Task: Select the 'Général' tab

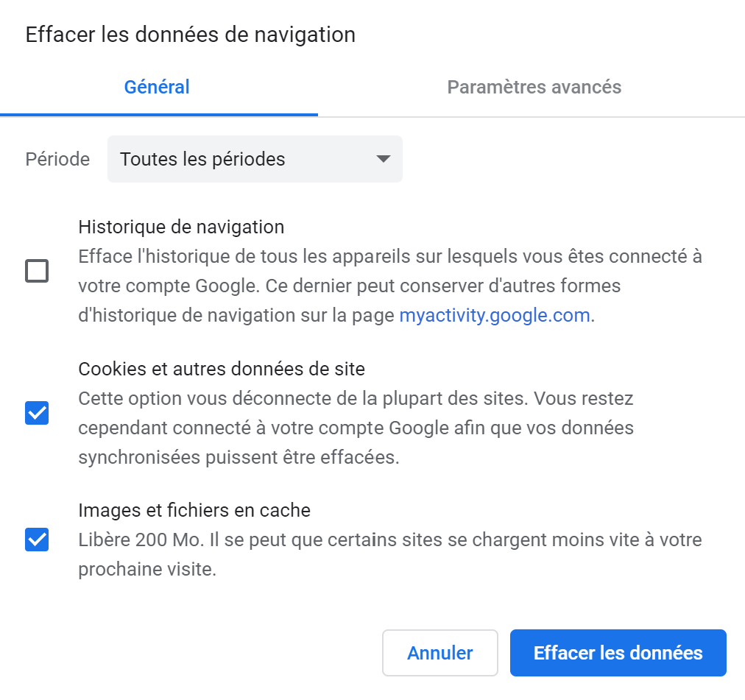Action: [157, 87]
